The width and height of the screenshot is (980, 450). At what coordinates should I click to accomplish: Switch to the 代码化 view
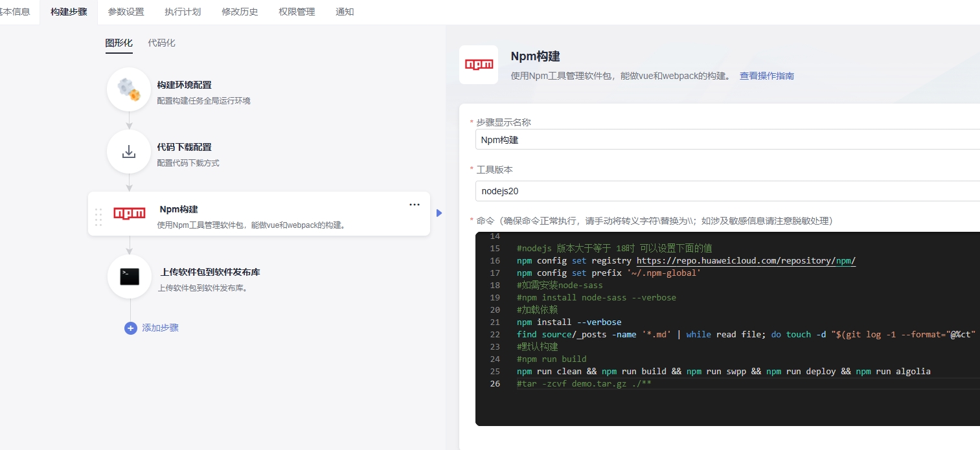161,43
